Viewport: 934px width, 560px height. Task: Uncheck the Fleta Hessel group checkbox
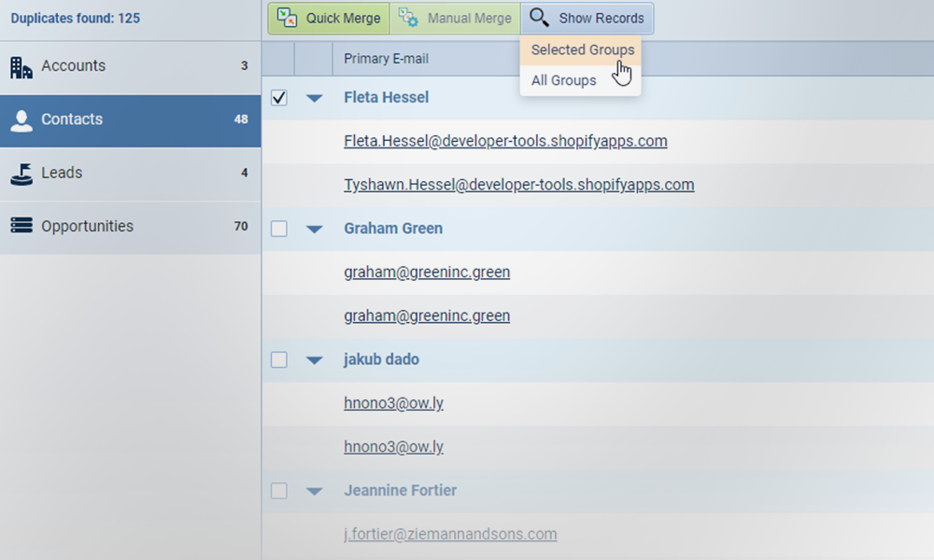click(x=278, y=98)
